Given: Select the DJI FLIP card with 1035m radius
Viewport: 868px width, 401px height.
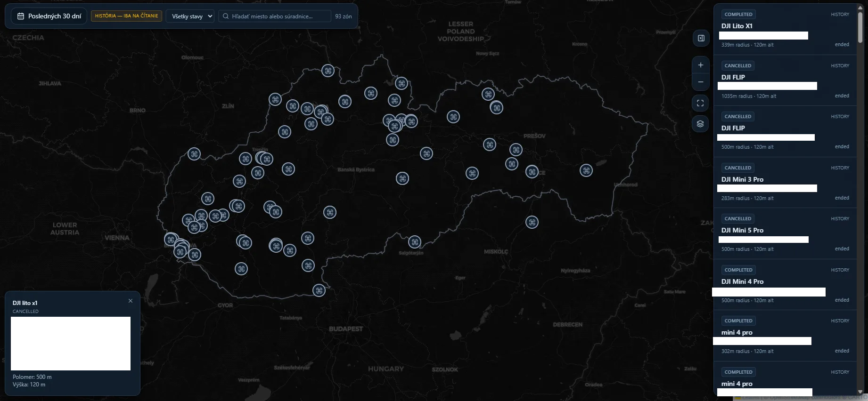Looking at the screenshot, I should tap(785, 80).
